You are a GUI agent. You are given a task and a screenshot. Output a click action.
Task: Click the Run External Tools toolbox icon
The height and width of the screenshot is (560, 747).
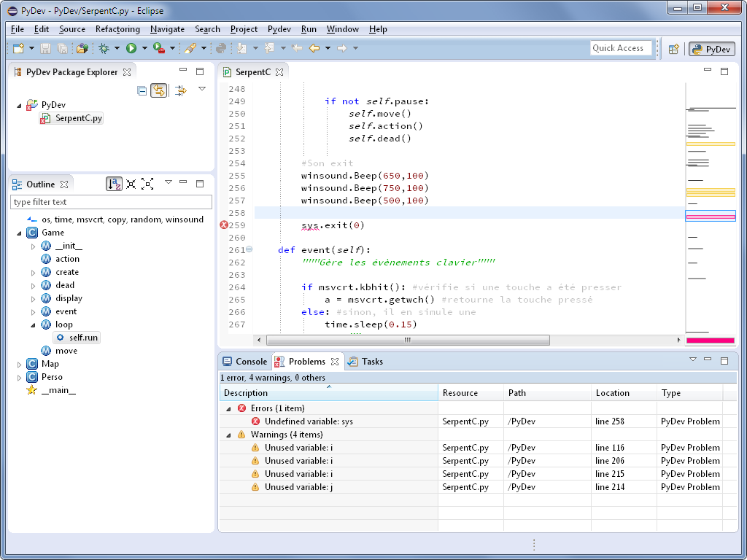158,48
